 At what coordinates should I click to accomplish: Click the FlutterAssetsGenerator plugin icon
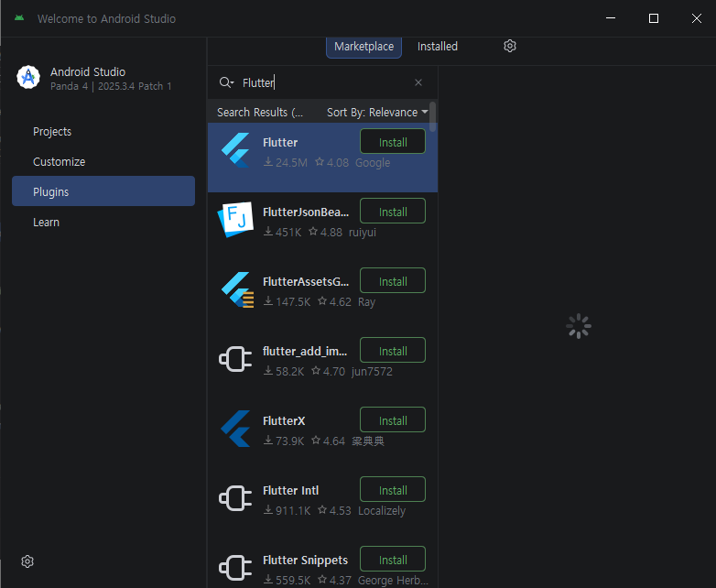(237, 289)
